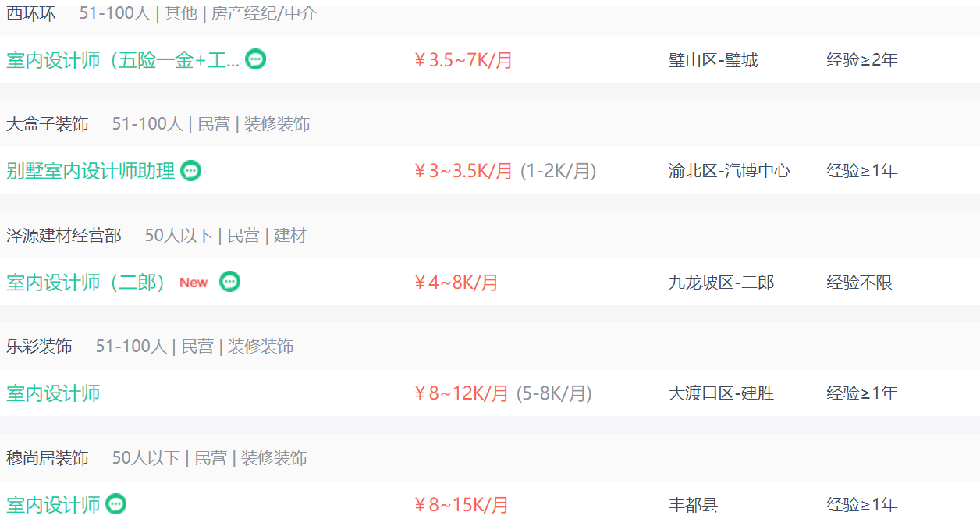The image size is (980, 526).
Task: Click the New badge on 二郎 listing
Action: 194,283
